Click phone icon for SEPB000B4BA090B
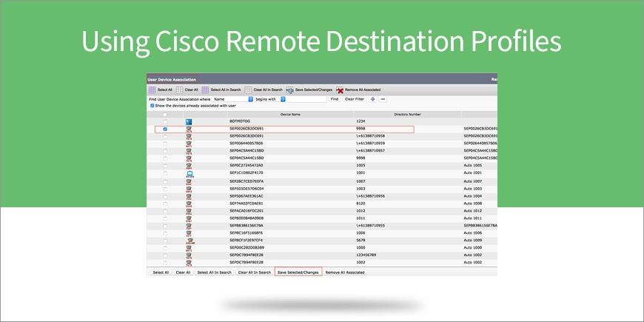The width and height of the screenshot is (644, 322). click(x=189, y=218)
